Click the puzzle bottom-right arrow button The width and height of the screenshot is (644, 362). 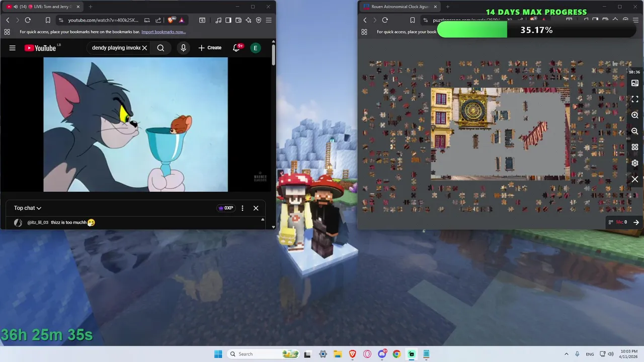coord(636,222)
